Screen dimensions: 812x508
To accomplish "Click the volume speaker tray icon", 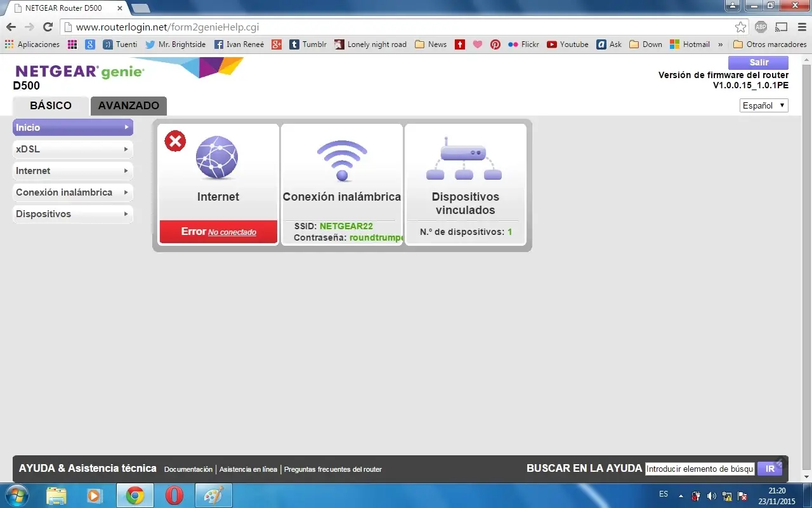I will click(711, 496).
